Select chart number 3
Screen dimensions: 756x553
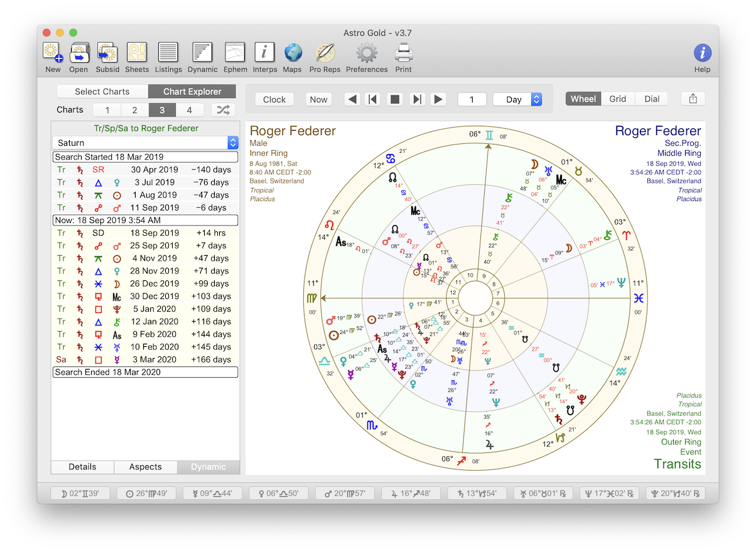tap(163, 110)
